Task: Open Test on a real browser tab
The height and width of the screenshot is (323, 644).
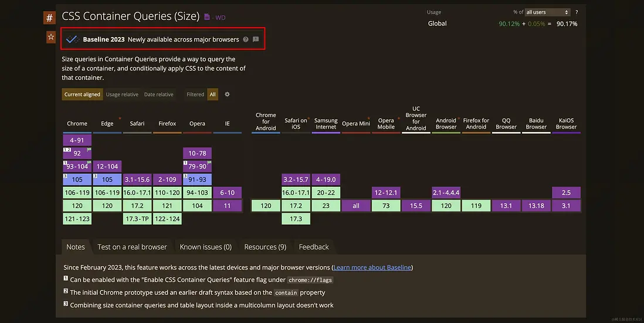Action: point(132,247)
